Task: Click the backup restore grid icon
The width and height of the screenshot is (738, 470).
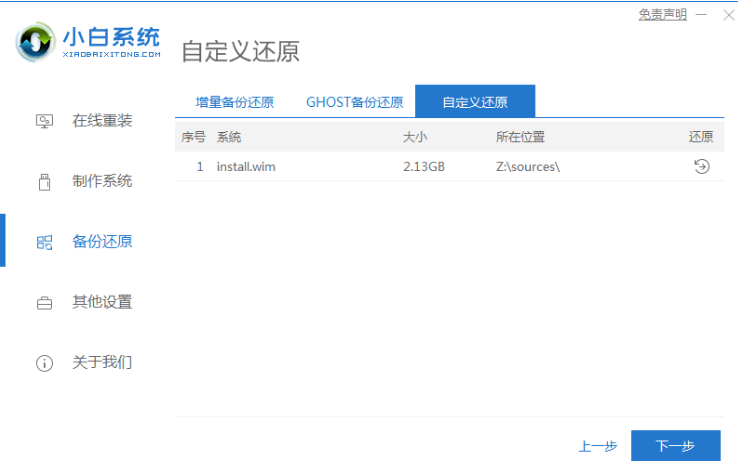Action: 44,242
